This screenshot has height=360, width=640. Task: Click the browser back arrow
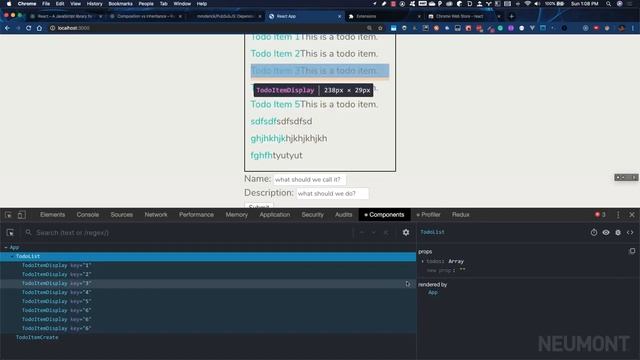click(x=7, y=28)
